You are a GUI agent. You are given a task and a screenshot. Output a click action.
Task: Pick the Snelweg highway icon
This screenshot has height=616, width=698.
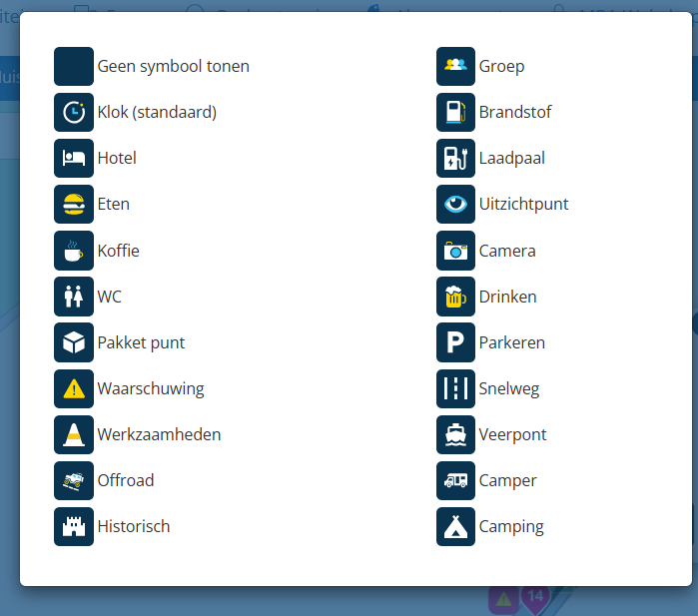(455, 388)
